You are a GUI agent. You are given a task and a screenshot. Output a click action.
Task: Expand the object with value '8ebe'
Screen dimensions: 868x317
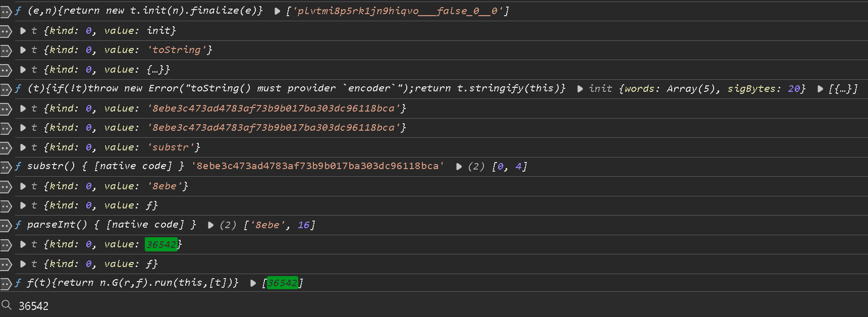23,186
